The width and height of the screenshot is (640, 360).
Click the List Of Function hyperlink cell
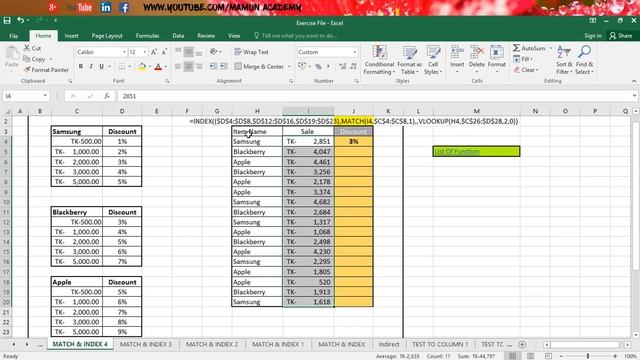[x=476, y=151]
